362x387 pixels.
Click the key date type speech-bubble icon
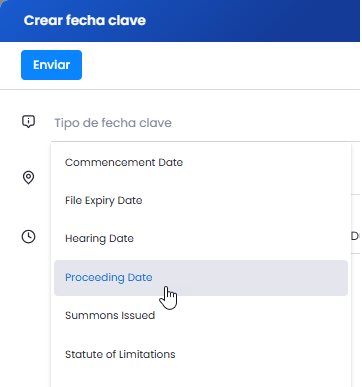tap(28, 121)
